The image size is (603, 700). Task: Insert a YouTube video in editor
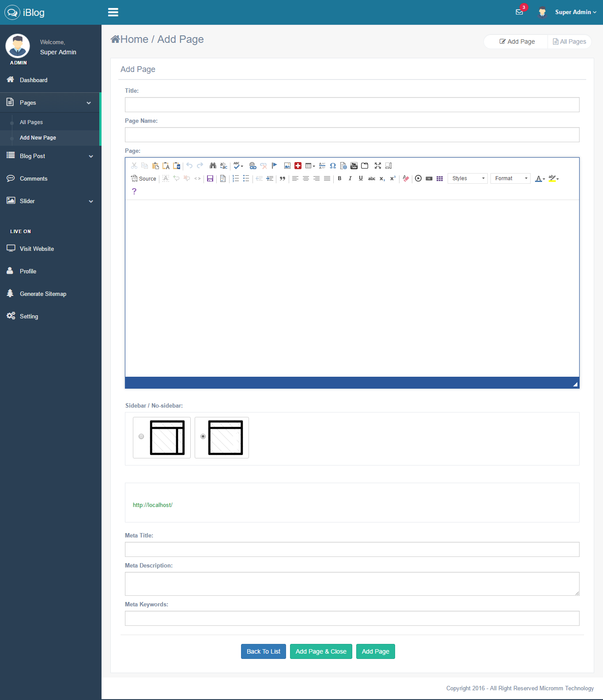click(x=354, y=166)
